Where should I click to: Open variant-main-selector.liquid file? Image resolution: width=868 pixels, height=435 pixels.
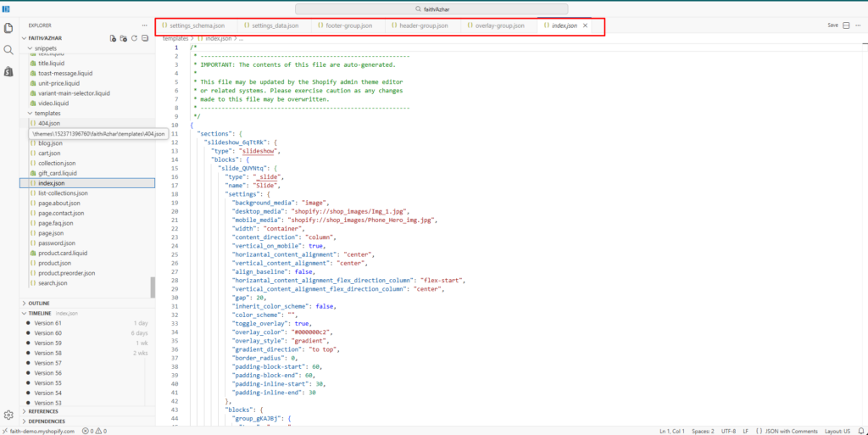(x=74, y=93)
